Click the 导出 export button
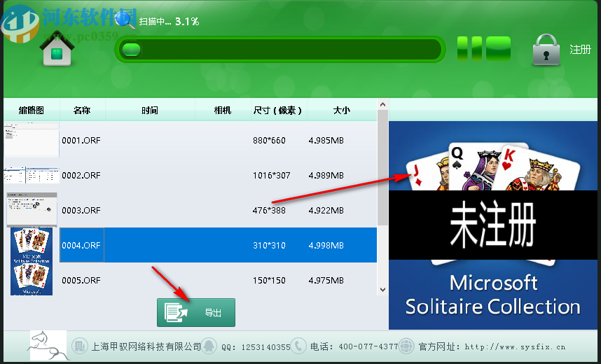The image size is (601, 364). pyautogui.click(x=196, y=312)
